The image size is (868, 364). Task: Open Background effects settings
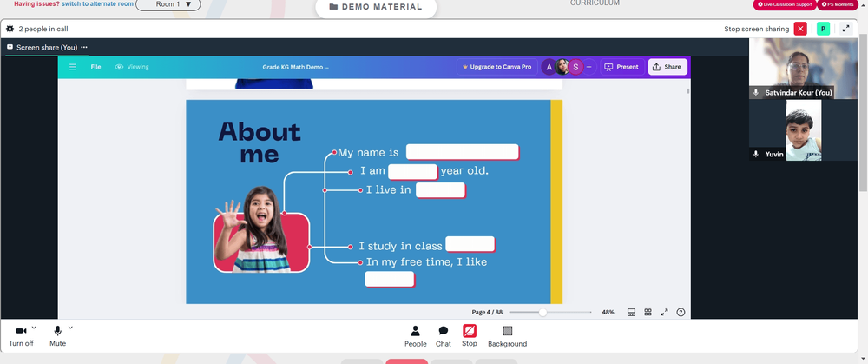coord(507,336)
